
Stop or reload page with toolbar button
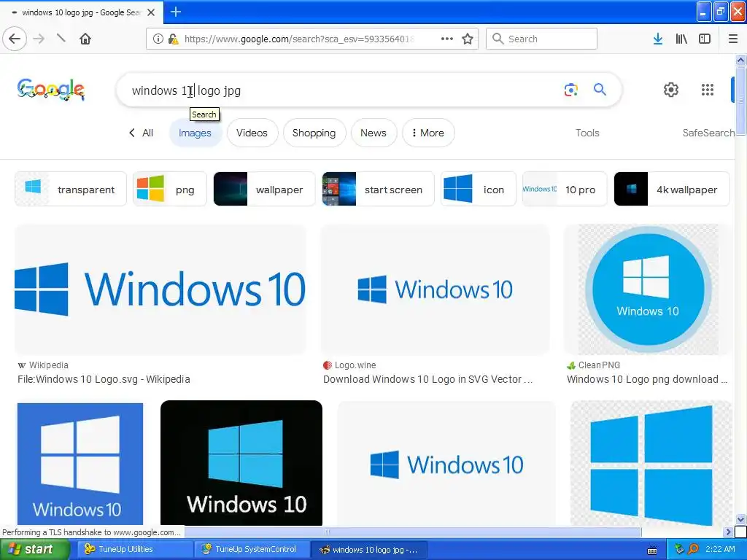tap(61, 39)
